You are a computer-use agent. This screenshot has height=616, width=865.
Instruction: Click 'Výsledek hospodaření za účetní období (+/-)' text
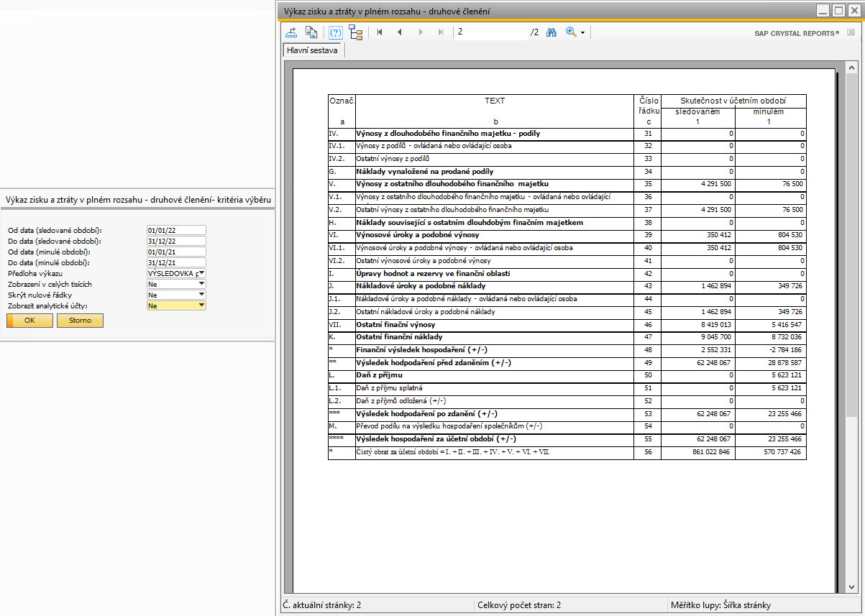click(436, 438)
